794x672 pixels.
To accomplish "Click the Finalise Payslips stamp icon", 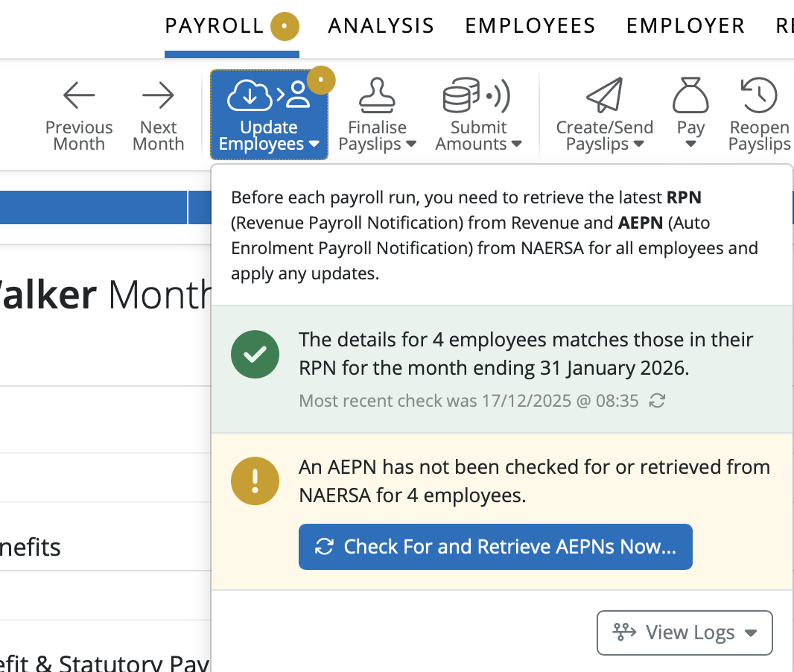I will click(x=377, y=95).
